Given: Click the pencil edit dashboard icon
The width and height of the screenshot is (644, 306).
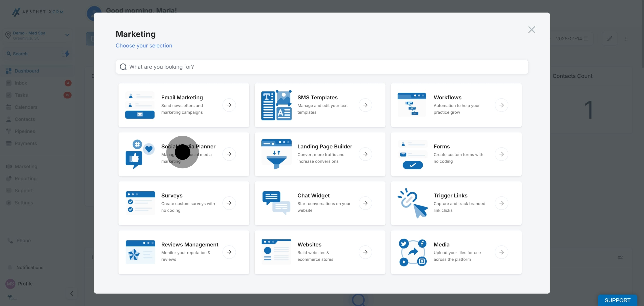Looking at the screenshot, I should click(610, 39).
